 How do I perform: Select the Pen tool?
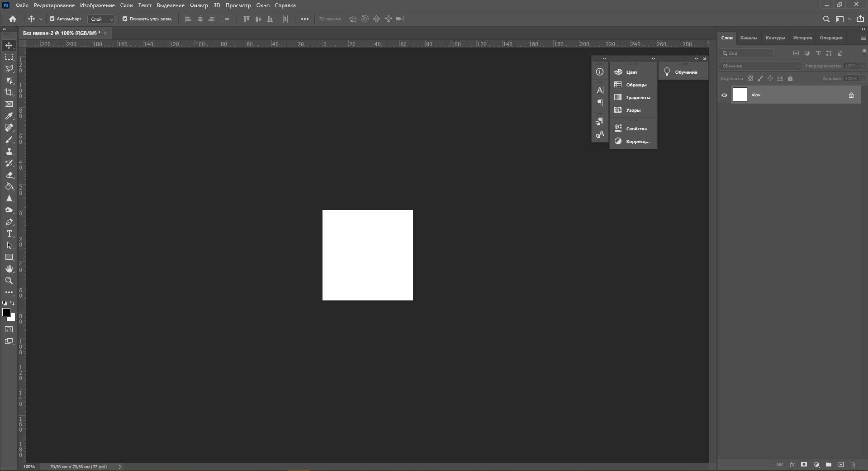click(x=9, y=222)
